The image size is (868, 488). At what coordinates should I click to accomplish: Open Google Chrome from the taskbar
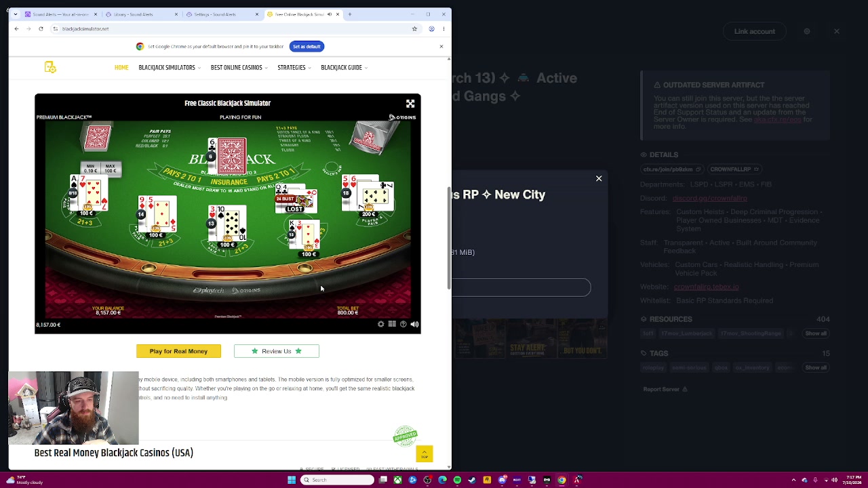click(561, 480)
